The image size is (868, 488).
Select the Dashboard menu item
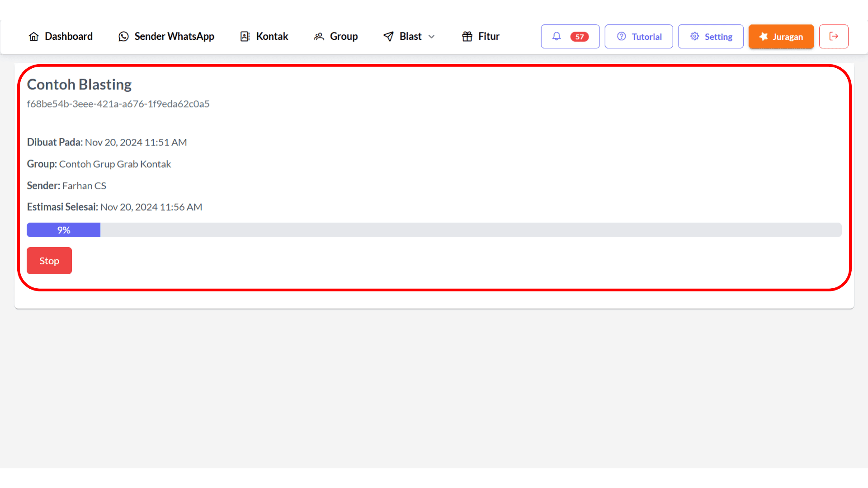tap(60, 36)
